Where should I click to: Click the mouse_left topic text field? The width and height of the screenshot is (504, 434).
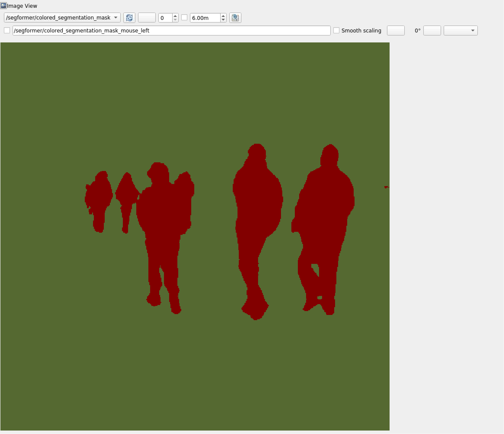click(171, 31)
